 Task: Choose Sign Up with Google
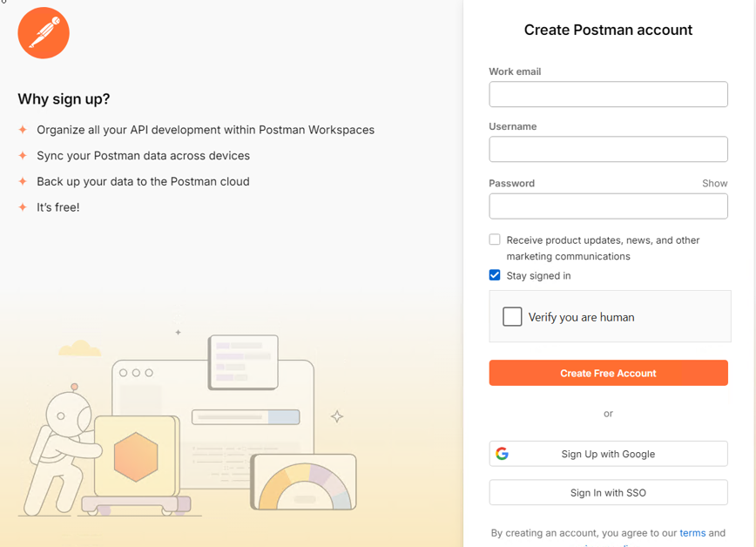coord(608,454)
